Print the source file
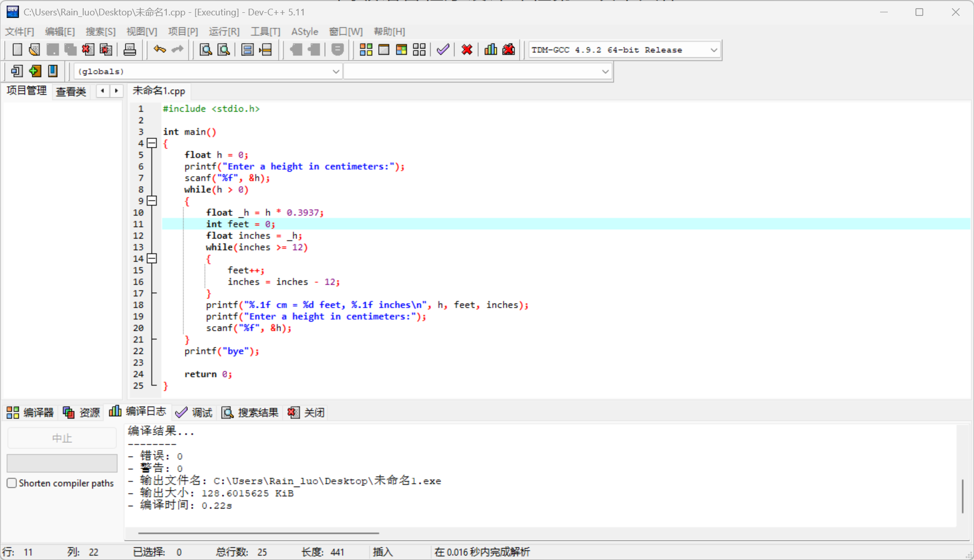Viewport: 974px width, 560px height. tap(130, 50)
